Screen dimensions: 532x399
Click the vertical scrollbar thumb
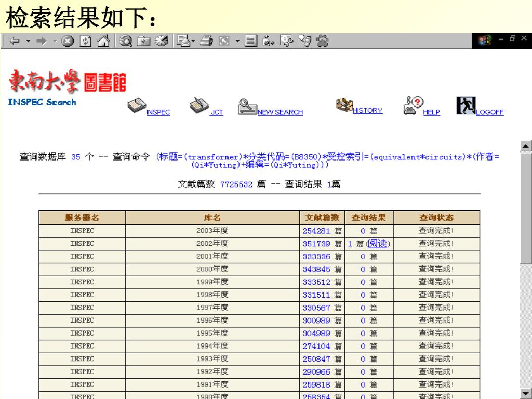(526, 208)
